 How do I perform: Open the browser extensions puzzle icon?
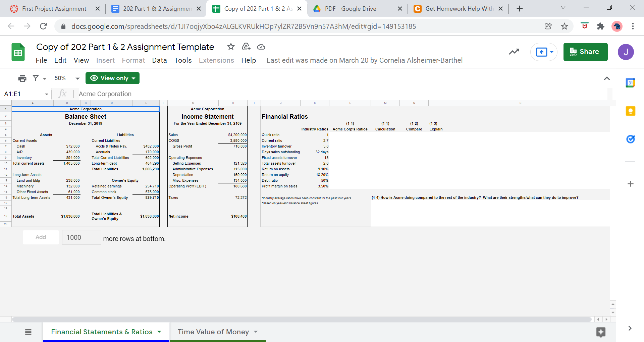pos(601,26)
